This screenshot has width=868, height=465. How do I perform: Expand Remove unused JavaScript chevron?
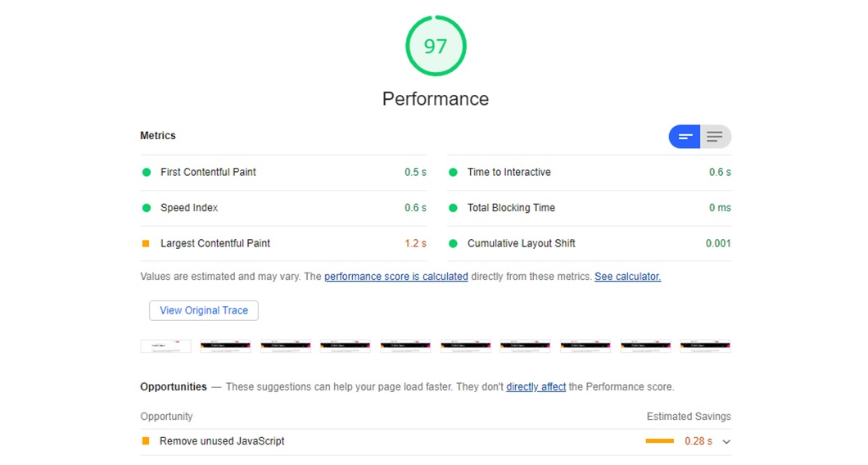click(x=726, y=442)
